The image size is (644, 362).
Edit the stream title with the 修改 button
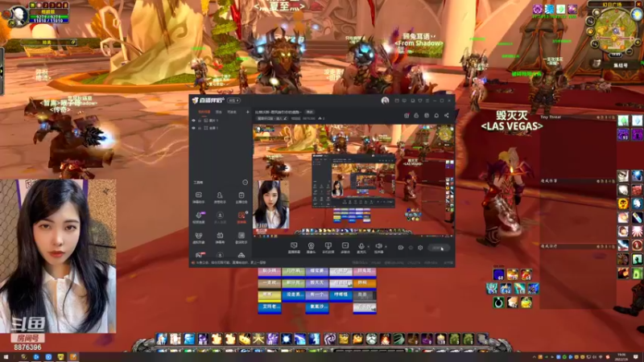point(310,112)
